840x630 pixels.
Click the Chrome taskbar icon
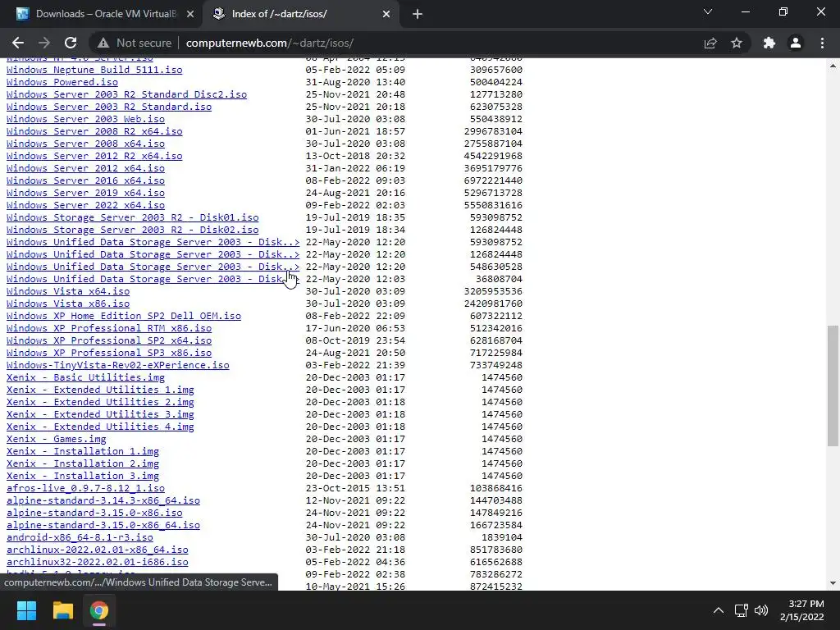(99, 610)
